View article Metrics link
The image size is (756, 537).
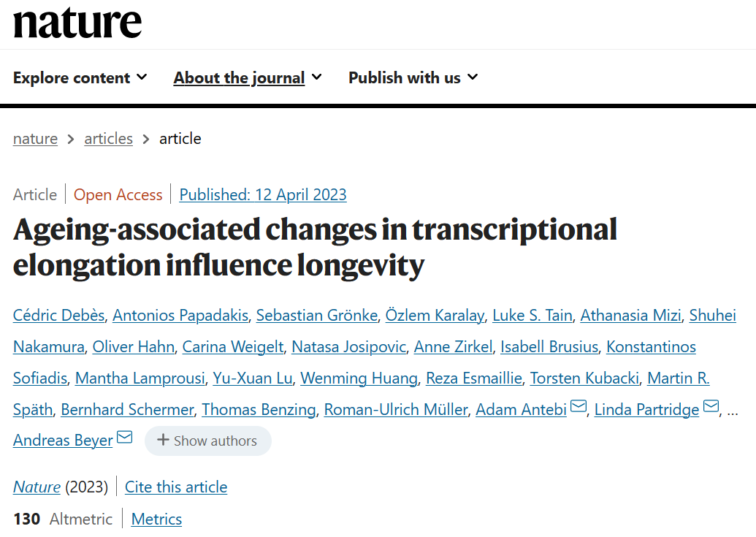pos(156,519)
